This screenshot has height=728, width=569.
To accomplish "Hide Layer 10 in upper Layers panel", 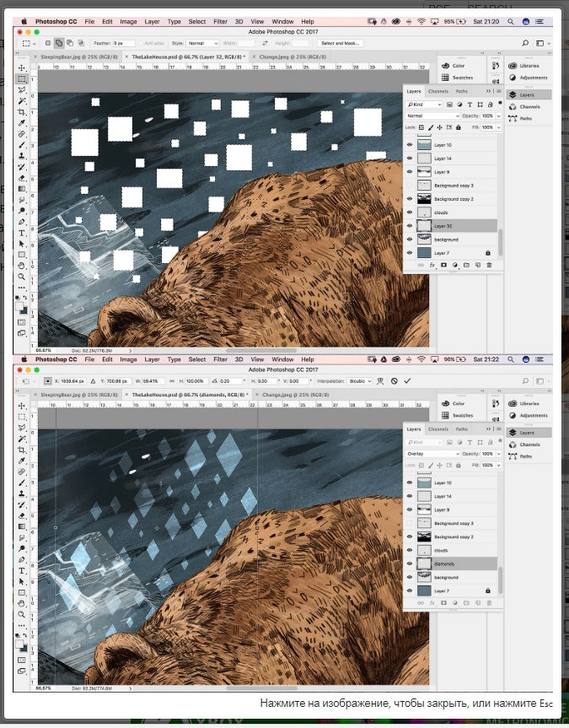I will [x=410, y=145].
